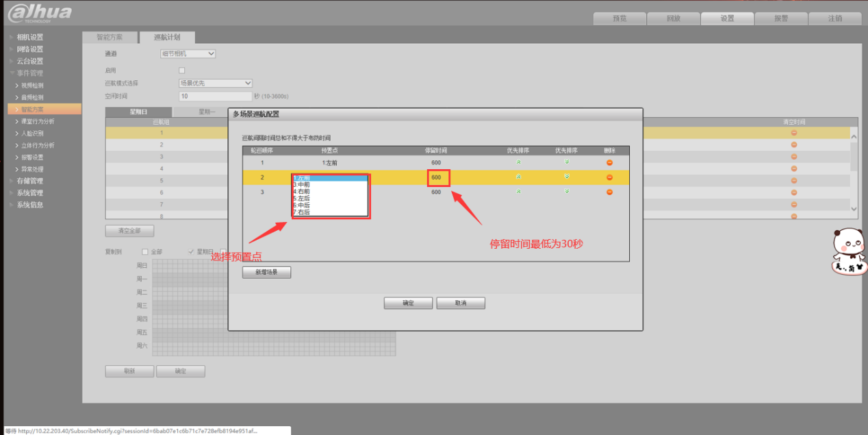Move highlighted row 2 up in priority

coord(518,177)
